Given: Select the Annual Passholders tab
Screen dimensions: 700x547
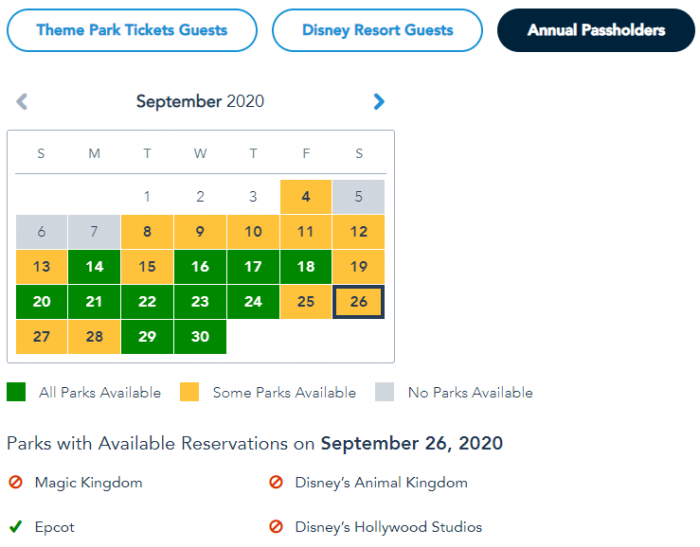Looking at the screenshot, I should point(596,30).
